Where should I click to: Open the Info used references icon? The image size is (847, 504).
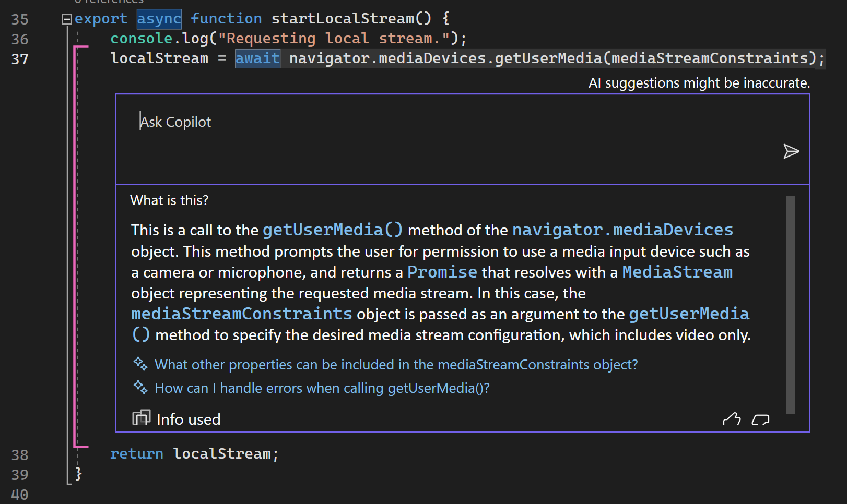pyautogui.click(x=141, y=418)
